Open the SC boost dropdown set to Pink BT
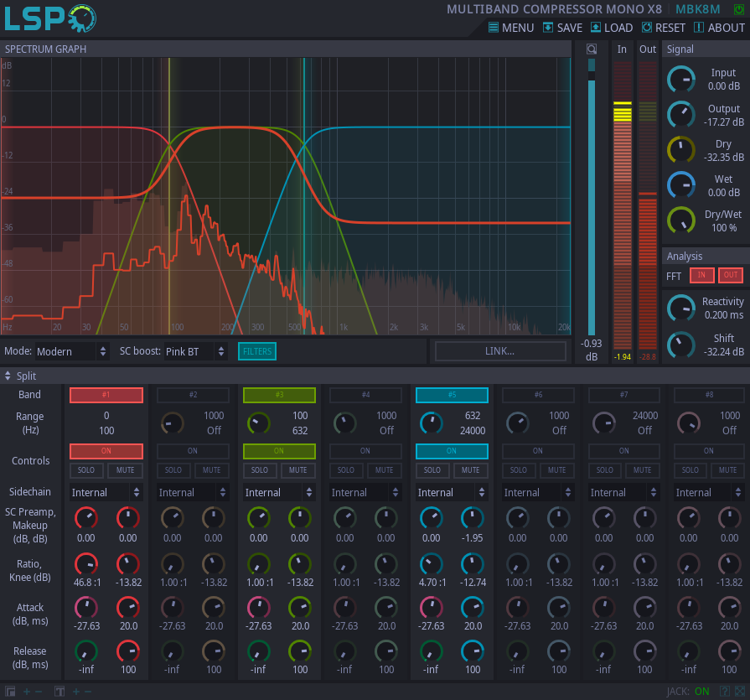 (x=194, y=351)
